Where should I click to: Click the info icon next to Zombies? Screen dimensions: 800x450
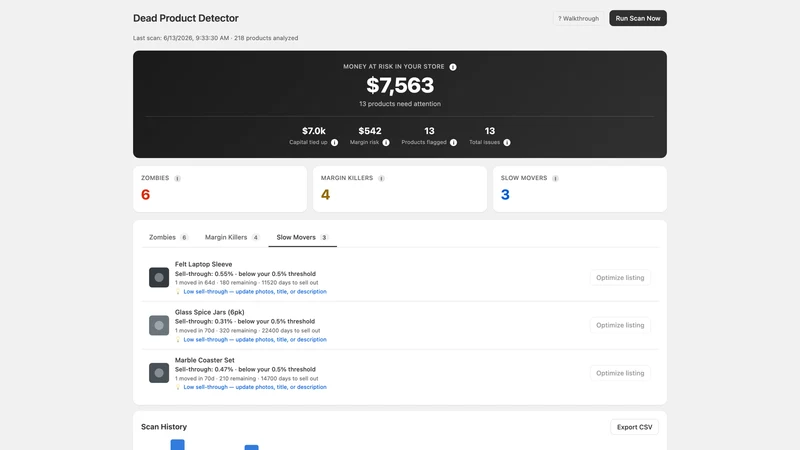click(x=177, y=179)
